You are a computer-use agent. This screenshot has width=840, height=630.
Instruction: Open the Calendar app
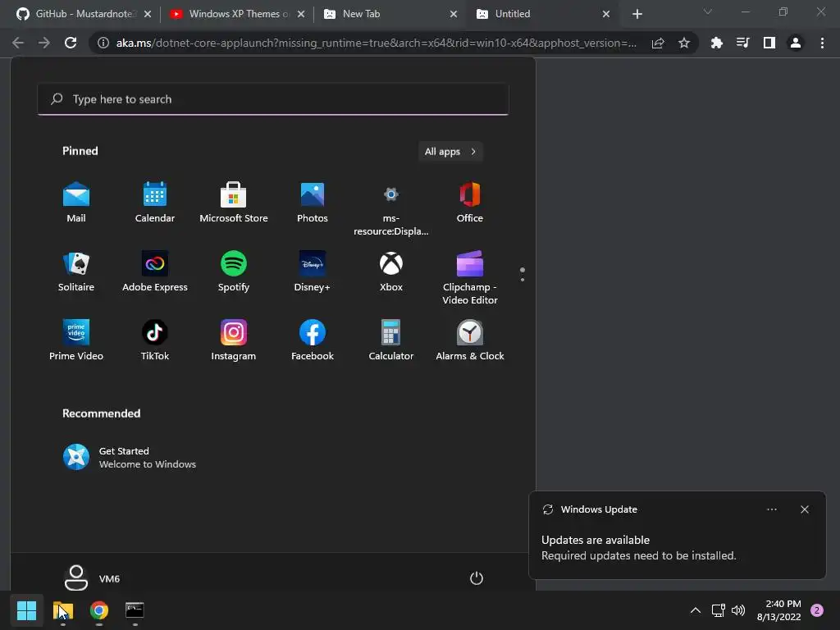(x=155, y=203)
